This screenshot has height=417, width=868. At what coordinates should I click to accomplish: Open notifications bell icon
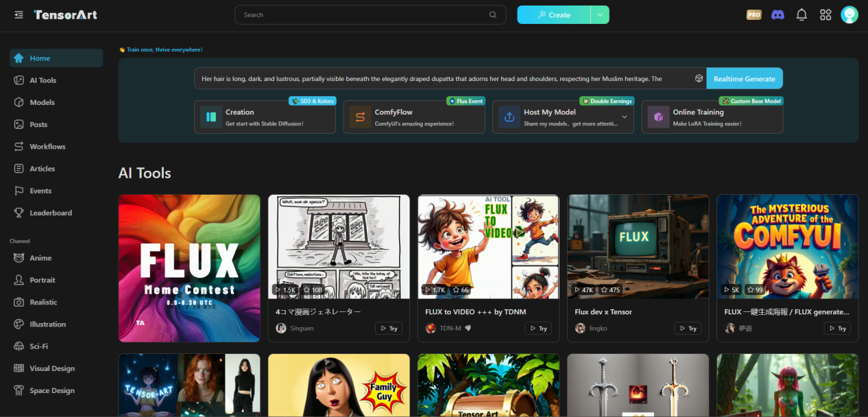[x=801, y=14]
